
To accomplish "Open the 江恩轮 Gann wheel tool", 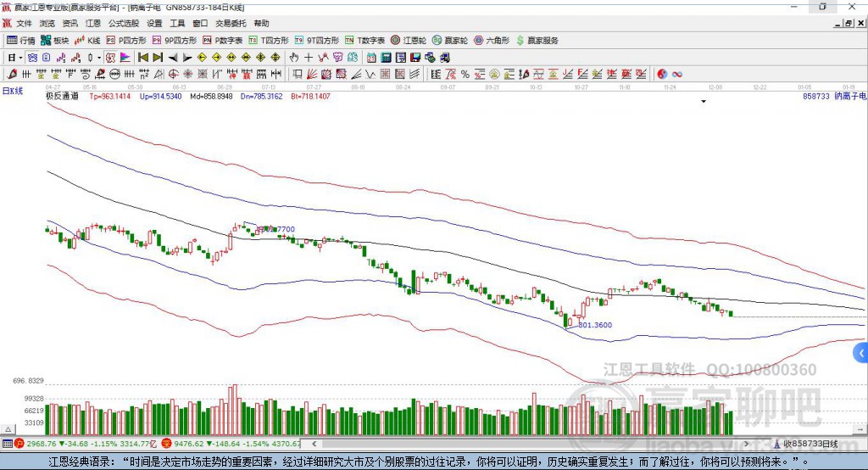I will point(409,41).
